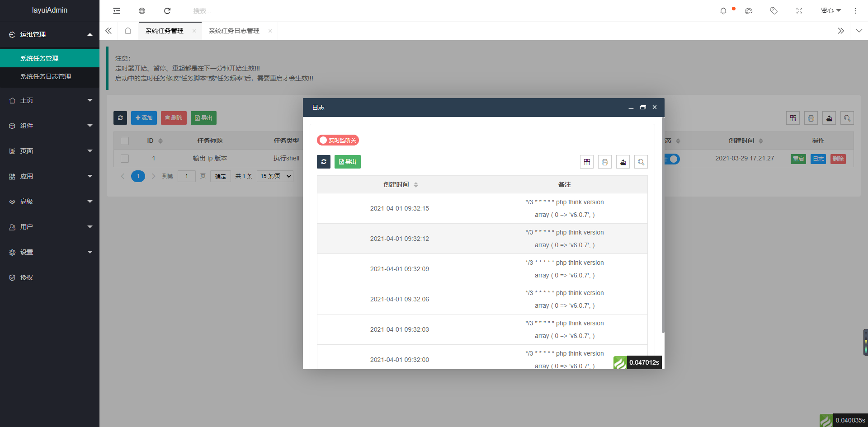Expand the 应用 sidebar menu

[50, 176]
